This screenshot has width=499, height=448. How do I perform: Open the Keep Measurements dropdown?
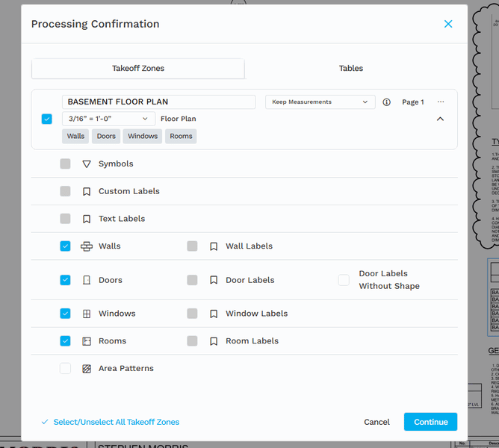pyautogui.click(x=320, y=102)
